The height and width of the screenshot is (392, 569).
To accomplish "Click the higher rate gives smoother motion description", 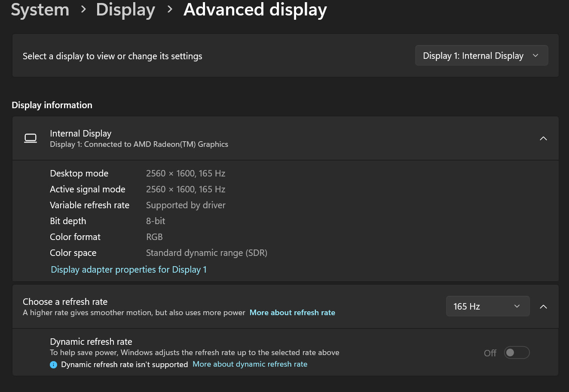I will coord(134,313).
